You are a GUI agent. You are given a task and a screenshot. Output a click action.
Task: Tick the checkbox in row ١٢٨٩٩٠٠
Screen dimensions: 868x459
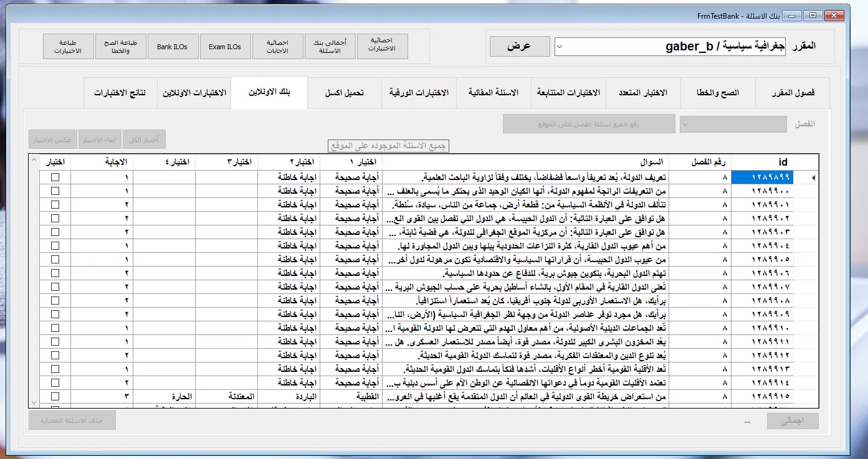pos(55,191)
